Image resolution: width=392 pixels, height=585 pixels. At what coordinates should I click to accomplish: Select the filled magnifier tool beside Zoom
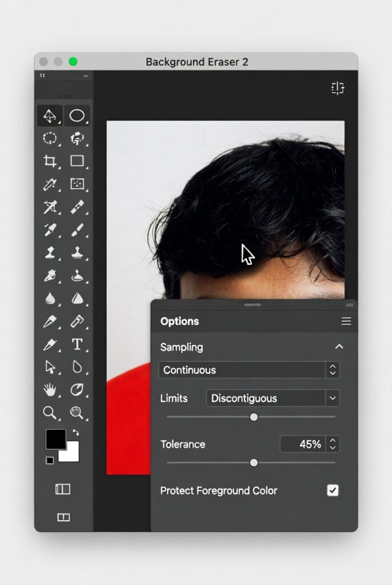coord(77,413)
